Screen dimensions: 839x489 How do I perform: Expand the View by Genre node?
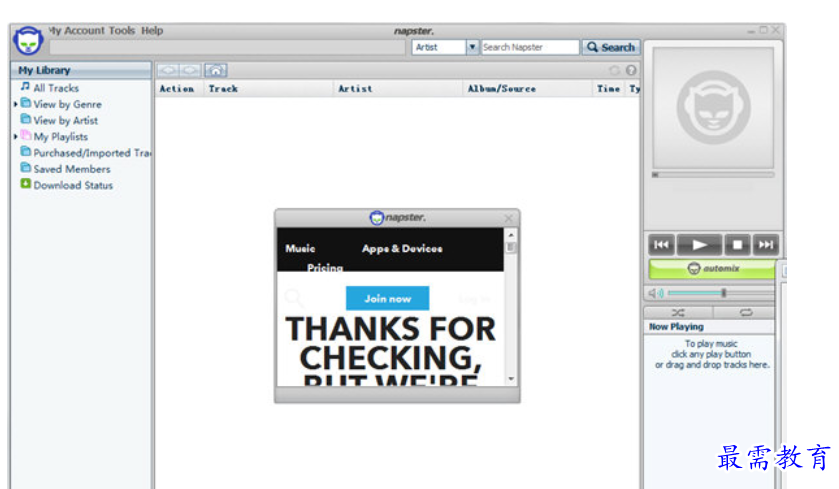click(16, 104)
